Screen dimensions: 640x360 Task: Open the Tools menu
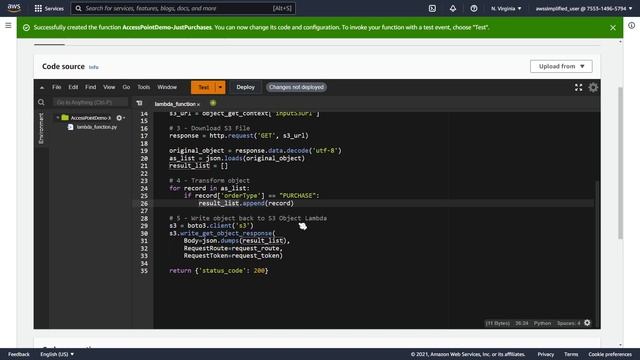pos(144,87)
